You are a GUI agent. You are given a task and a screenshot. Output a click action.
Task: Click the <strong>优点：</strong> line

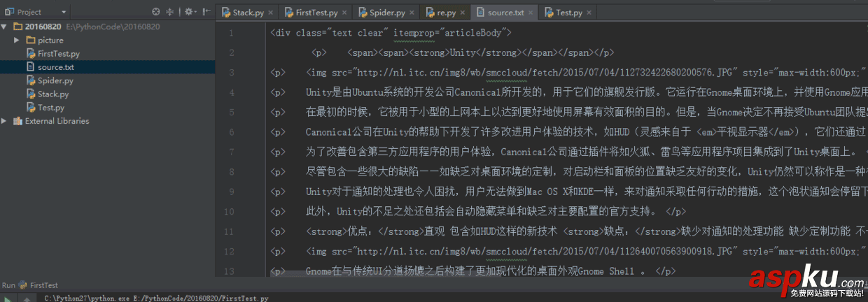pyautogui.click(x=568, y=231)
